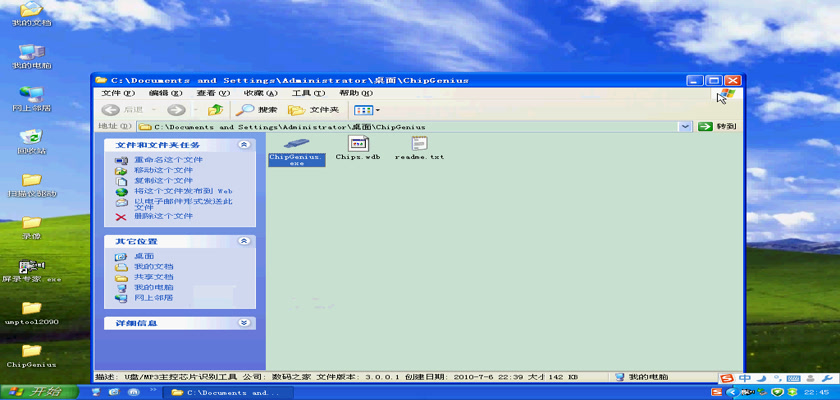
Task: Collapse the 文件和文件夹任务 panel
Action: click(244, 145)
